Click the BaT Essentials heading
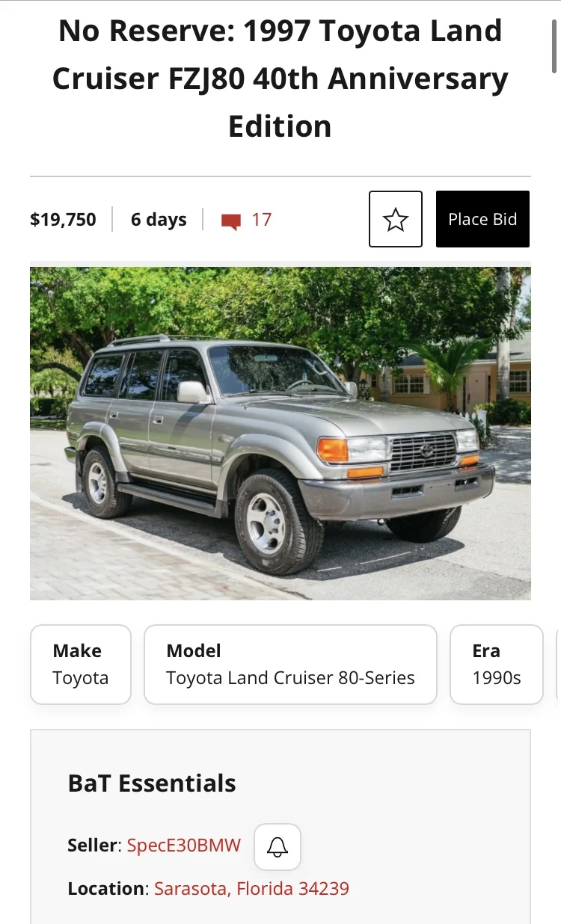 tap(152, 783)
